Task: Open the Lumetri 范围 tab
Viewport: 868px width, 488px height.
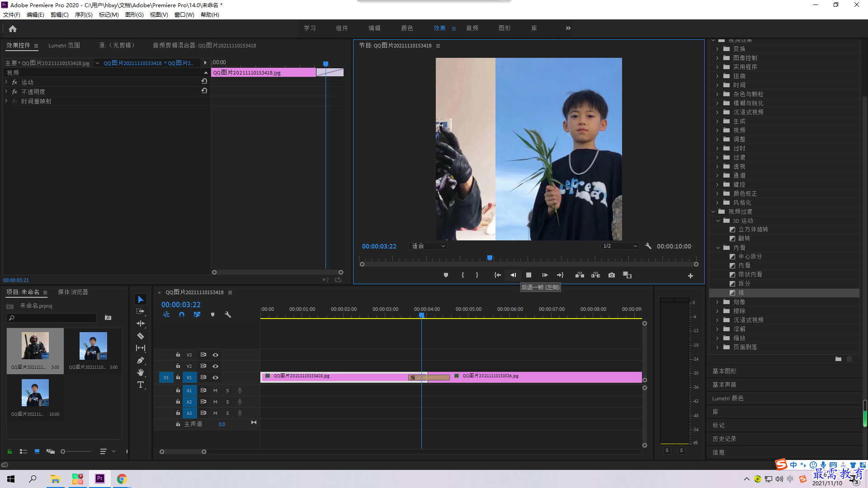Action: click(64, 46)
